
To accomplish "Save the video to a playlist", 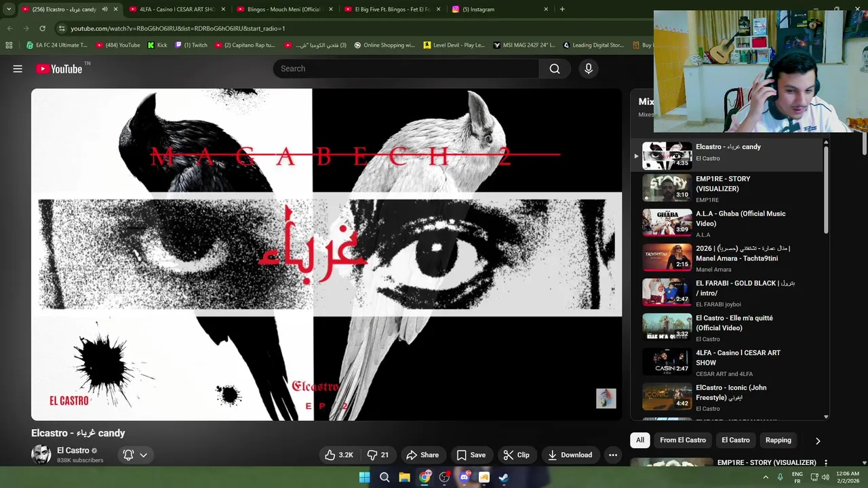I will tap(471, 455).
